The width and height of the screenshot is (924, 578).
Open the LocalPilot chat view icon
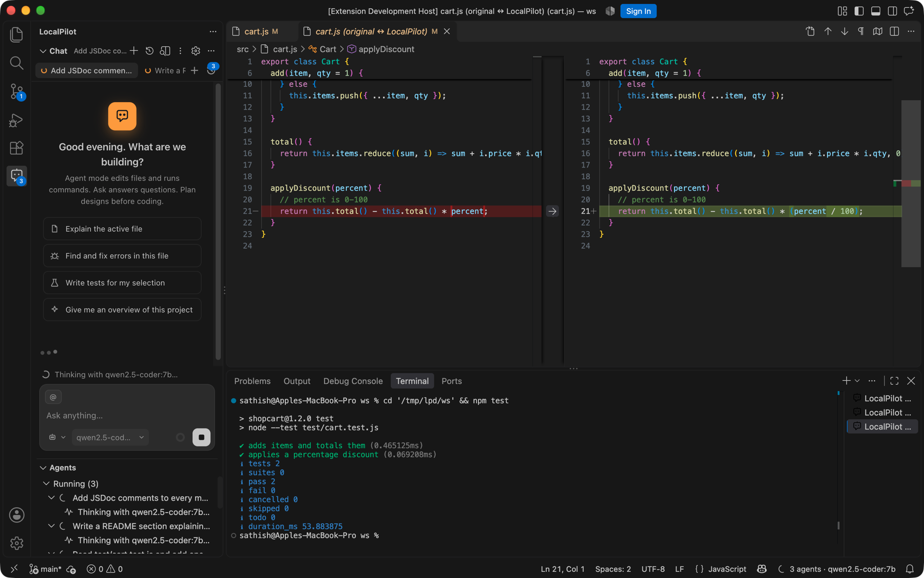(16, 176)
